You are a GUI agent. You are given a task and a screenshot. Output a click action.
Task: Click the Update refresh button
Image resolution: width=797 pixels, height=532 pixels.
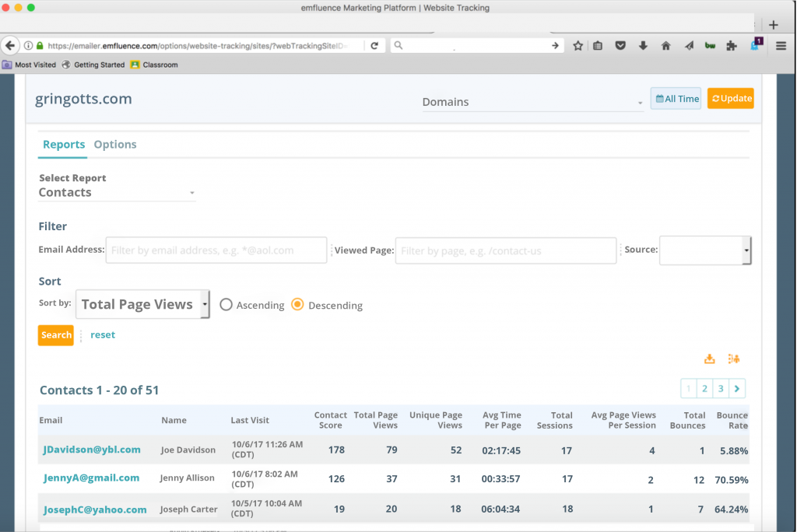point(730,98)
